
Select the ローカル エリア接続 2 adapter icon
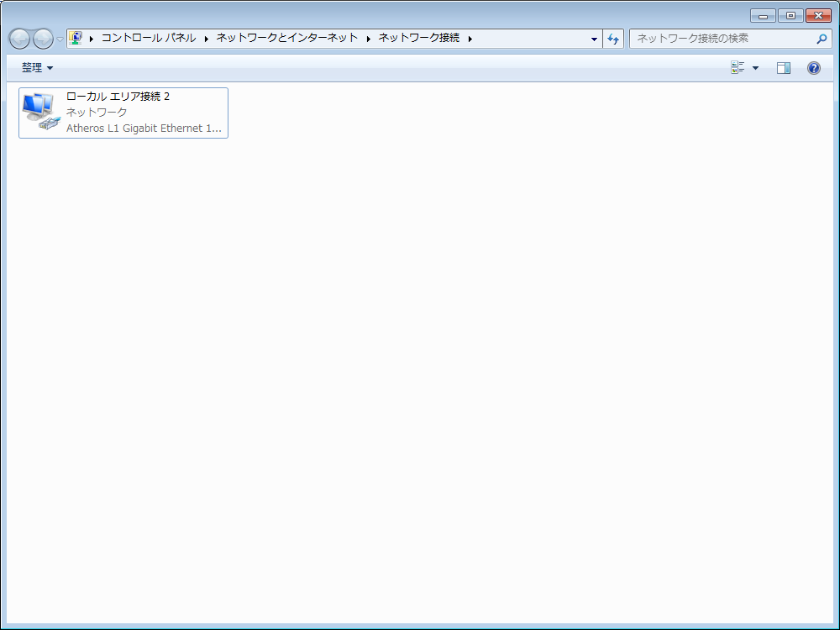point(41,113)
